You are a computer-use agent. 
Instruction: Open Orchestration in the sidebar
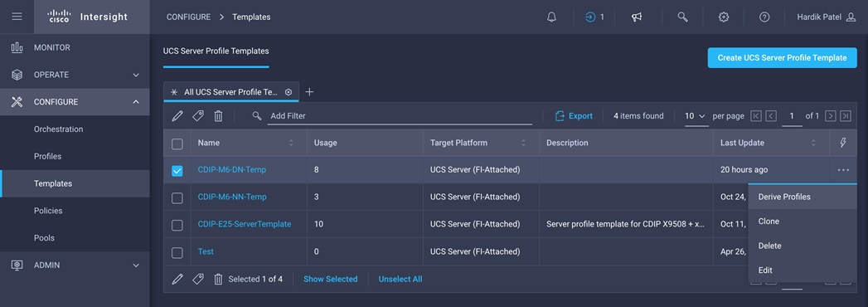click(58, 129)
